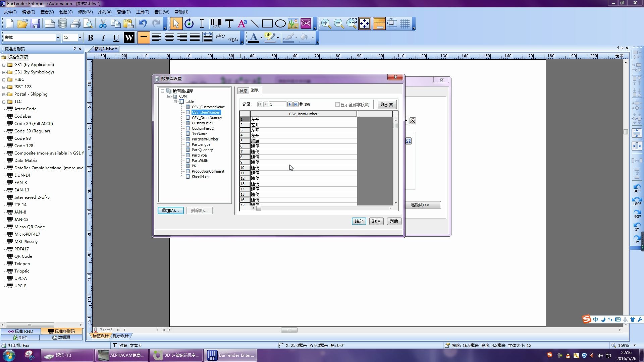Screen dimensions: 644x362
Task: Collapse the Lable table node
Action: (175, 102)
